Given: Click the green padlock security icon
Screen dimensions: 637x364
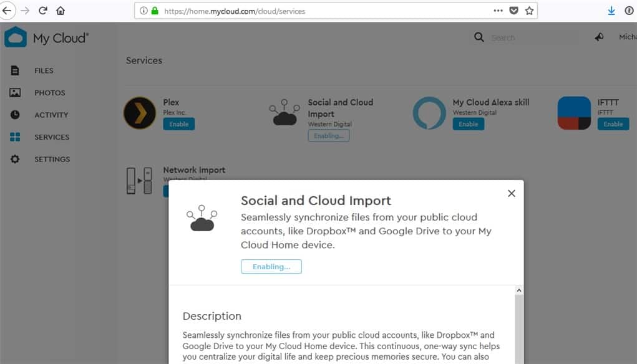Looking at the screenshot, I should [155, 11].
